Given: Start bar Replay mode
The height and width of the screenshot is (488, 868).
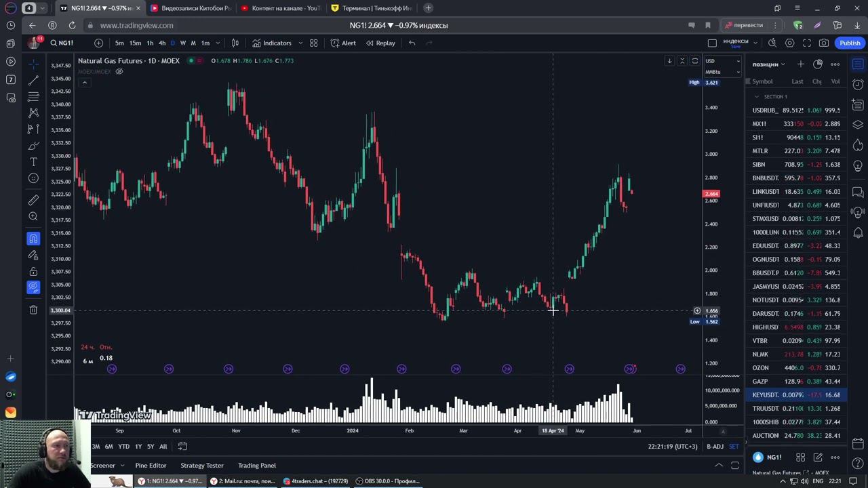Looking at the screenshot, I should [380, 43].
